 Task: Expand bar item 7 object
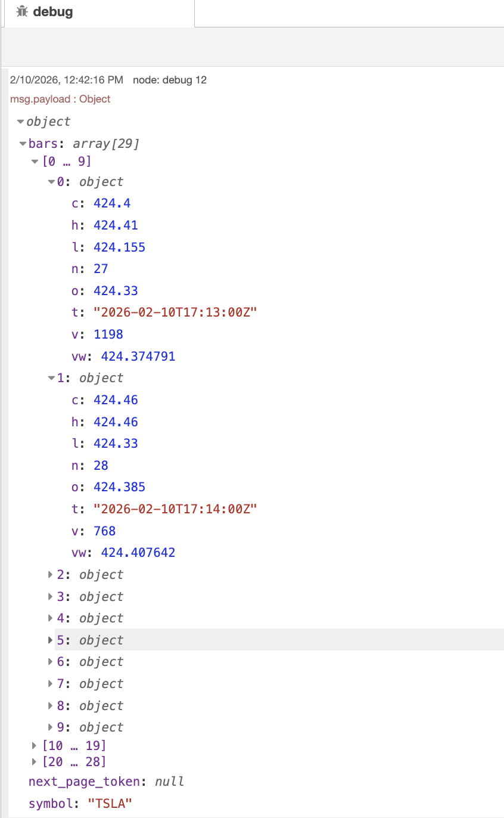click(51, 684)
